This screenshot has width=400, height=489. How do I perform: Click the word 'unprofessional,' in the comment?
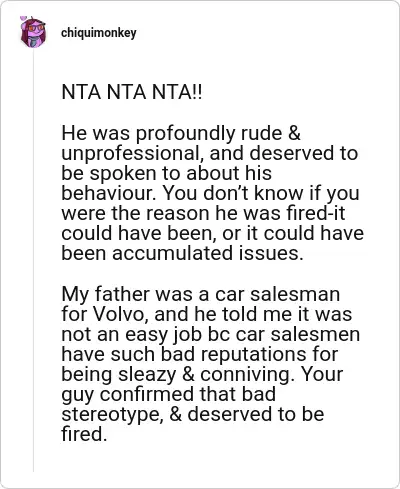[x=132, y=154]
